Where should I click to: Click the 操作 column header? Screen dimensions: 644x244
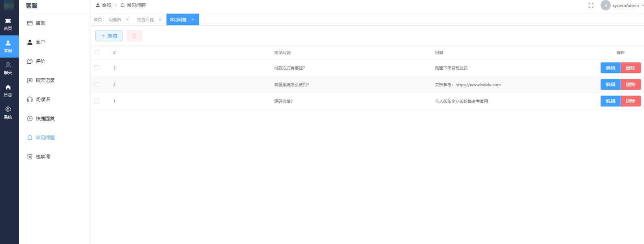pyautogui.click(x=620, y=53)
